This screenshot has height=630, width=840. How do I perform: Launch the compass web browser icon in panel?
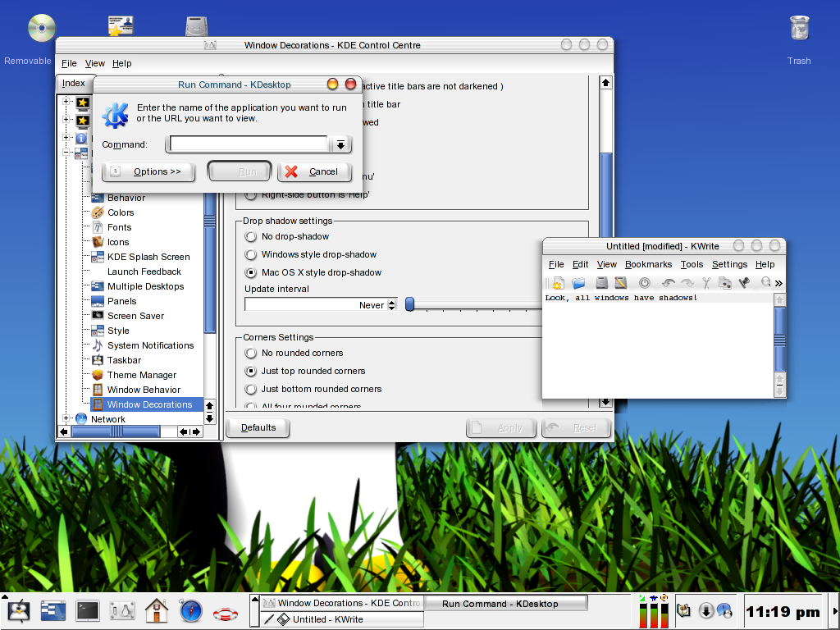pyautogui.click(x=190, y=610)
